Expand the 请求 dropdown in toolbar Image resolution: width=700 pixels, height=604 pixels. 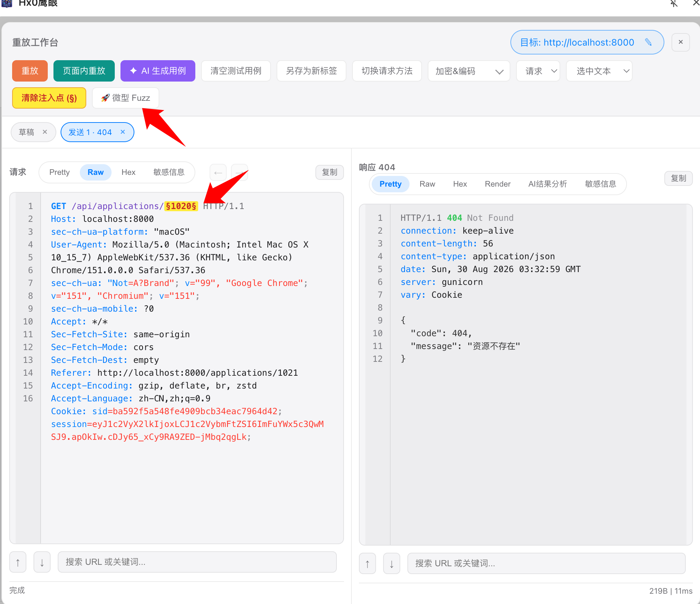coord(538,71)
